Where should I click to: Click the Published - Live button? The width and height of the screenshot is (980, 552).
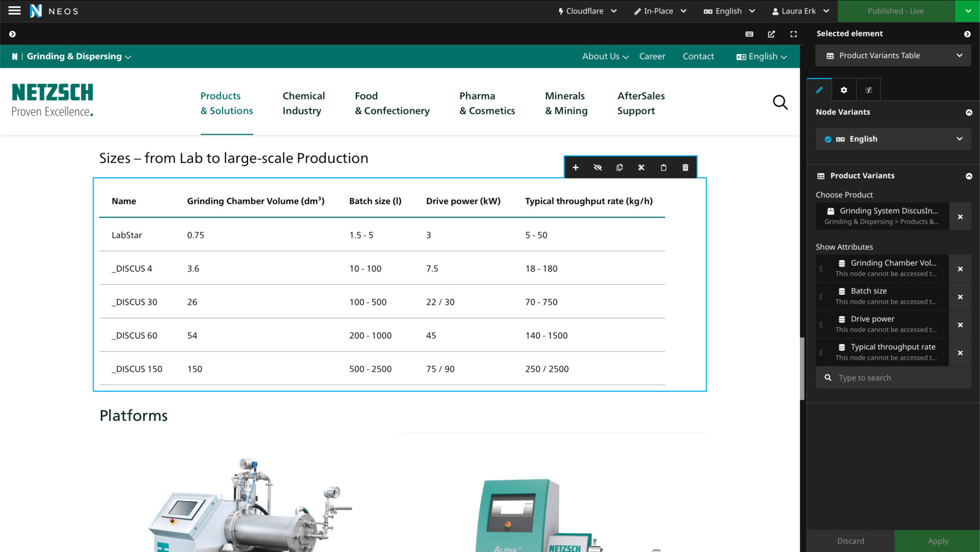(895, 11)
